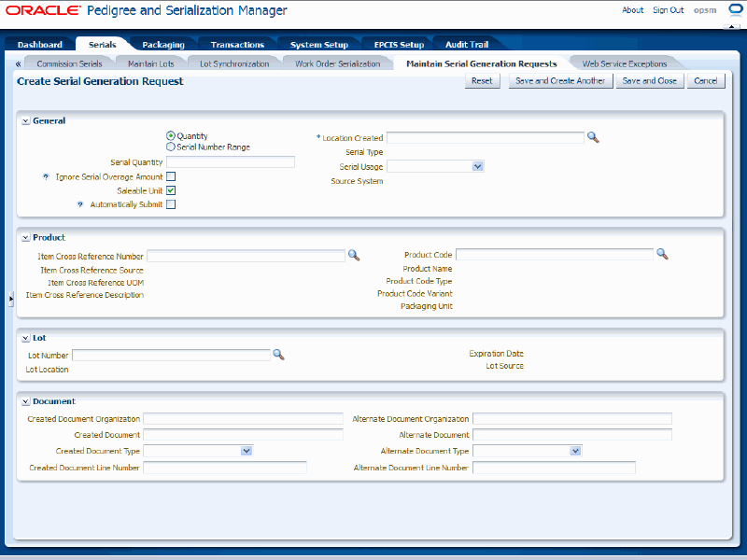The height and width of the screenshot is (560, 747).
Task: Open the About link
Action: tap(633, 10)
